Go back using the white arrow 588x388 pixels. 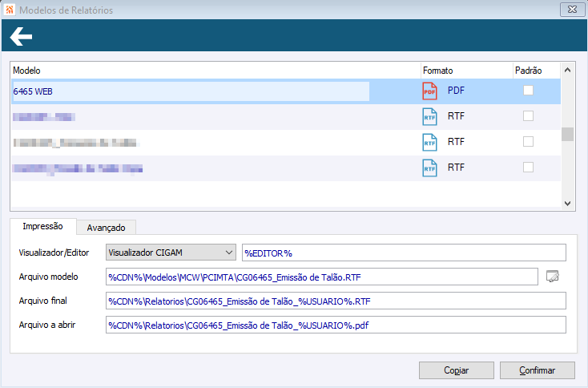click(x=21, y=36)
